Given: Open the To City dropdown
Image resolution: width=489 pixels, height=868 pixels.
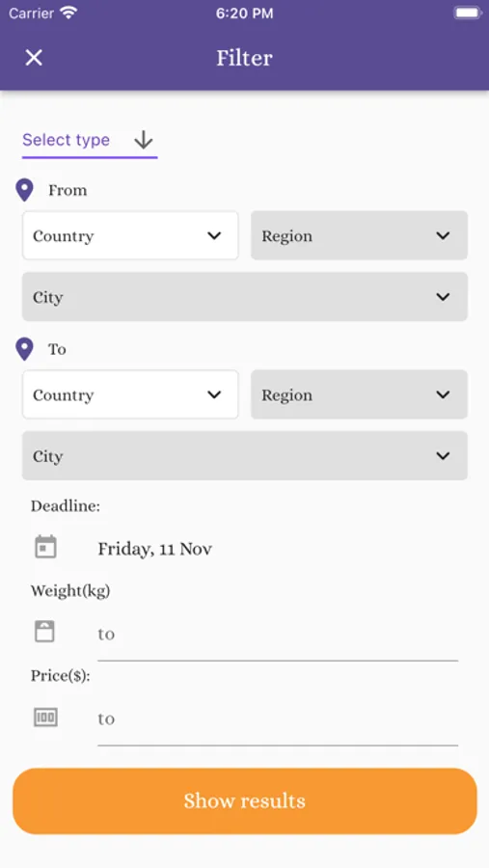Looking at the screenshot, I should (x=245, y=455).
